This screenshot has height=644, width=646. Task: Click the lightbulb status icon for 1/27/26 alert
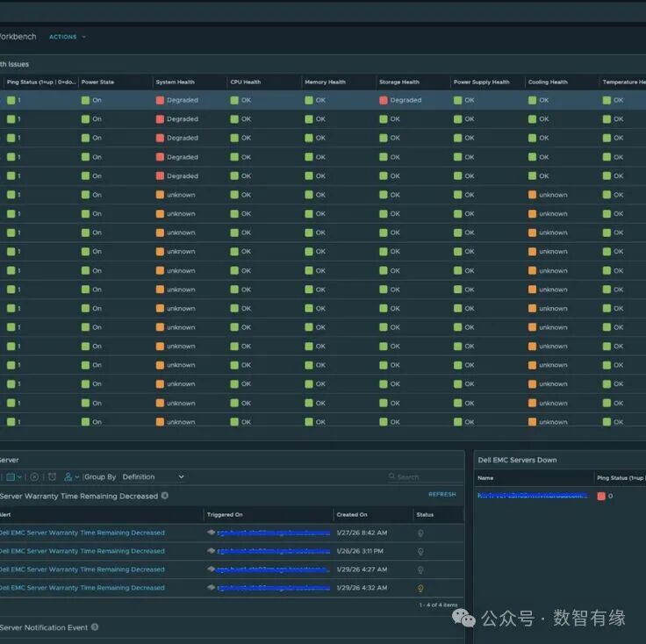tap(420, 533)
